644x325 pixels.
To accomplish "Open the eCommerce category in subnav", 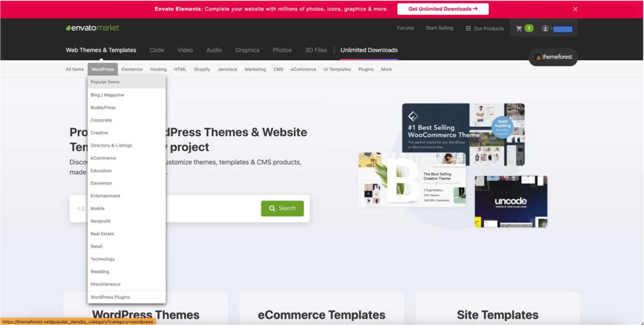I will click(x=303, y=69).
